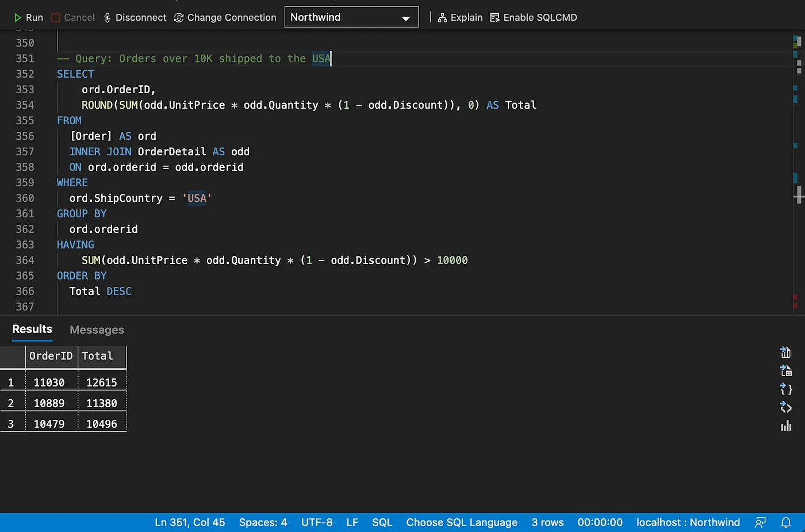
Task: Select cell with OrderID 10479
Action: point(51,424)
